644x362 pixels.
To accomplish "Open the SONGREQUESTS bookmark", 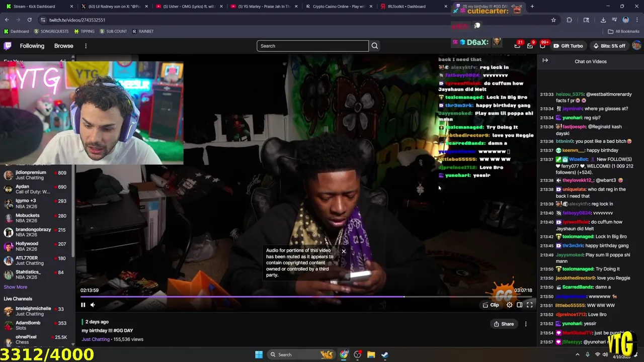I will coord(50,31).
